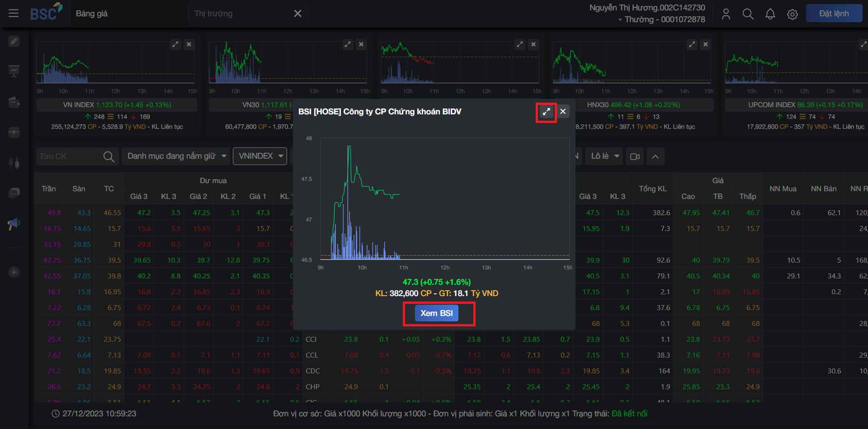Open the wallet icon in sidebar
Image resolution: width=868 pixels, height=429 pixels.
pos(14,102)
